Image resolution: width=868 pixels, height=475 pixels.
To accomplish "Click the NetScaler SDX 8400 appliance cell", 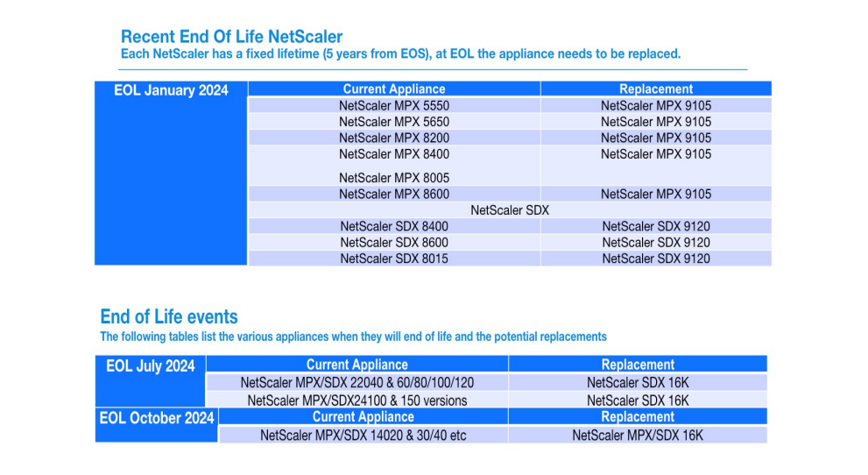I will click(394, 226).
